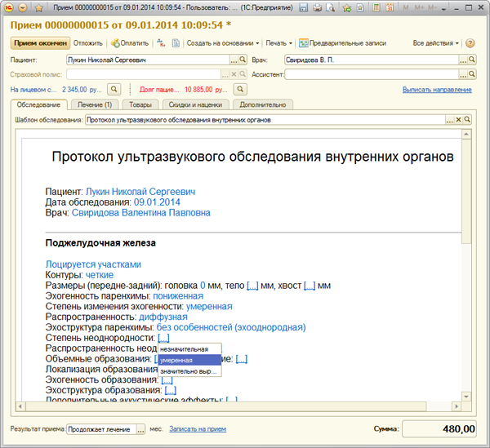Open magnifier icon for Шаблон обследования
The width and height of the screenshot is (490, 448).
[x=467, y=120]
